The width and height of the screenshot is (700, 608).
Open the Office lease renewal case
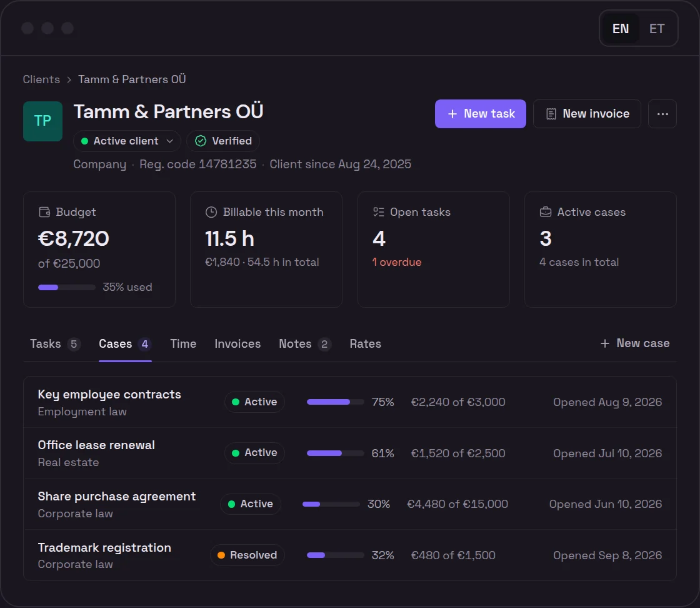click(x=350, y=453)
